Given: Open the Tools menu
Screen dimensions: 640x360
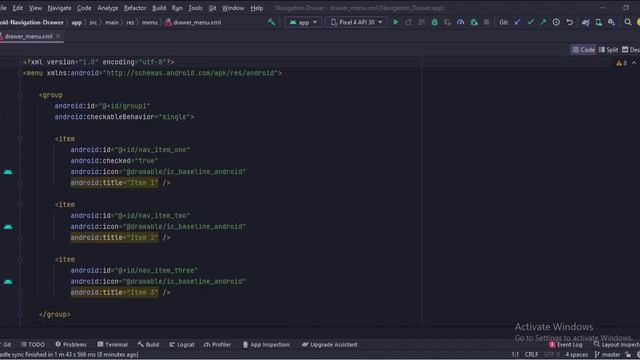Looking at the screenshot, I should (195, 8).
